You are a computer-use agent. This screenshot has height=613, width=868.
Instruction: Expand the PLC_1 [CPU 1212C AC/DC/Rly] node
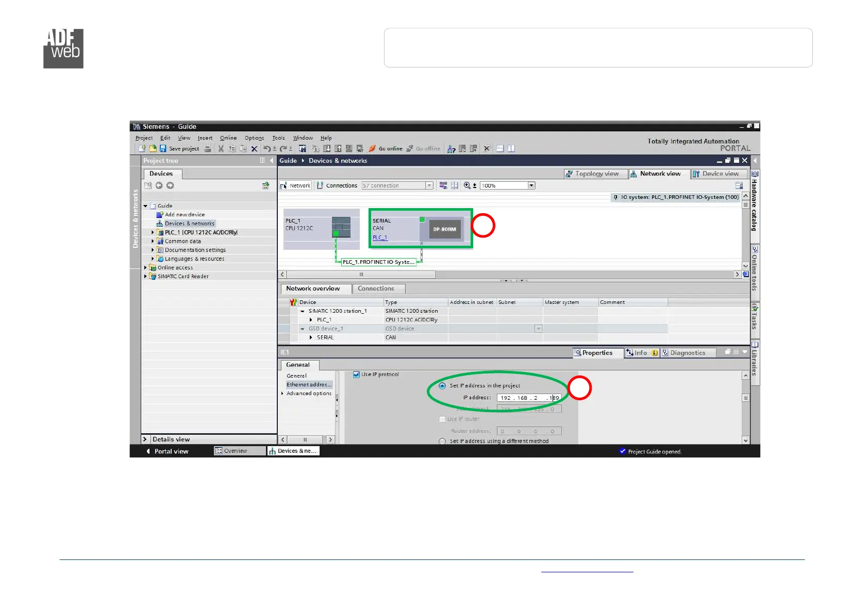(153, 232)
